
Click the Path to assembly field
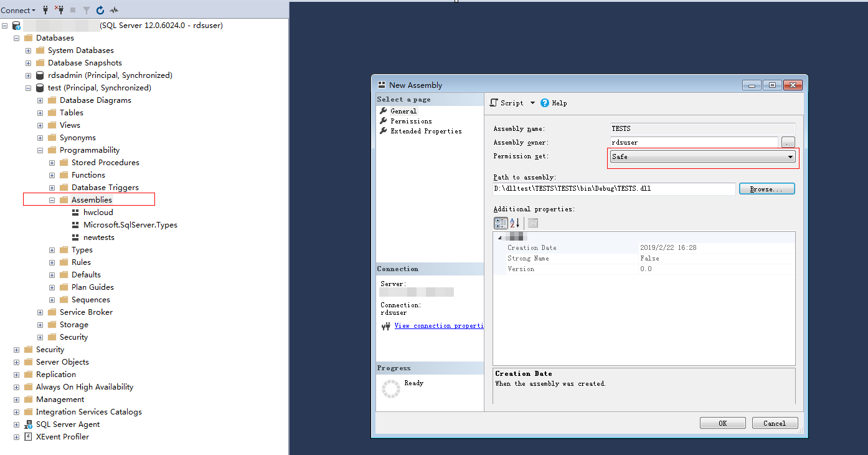614,189
